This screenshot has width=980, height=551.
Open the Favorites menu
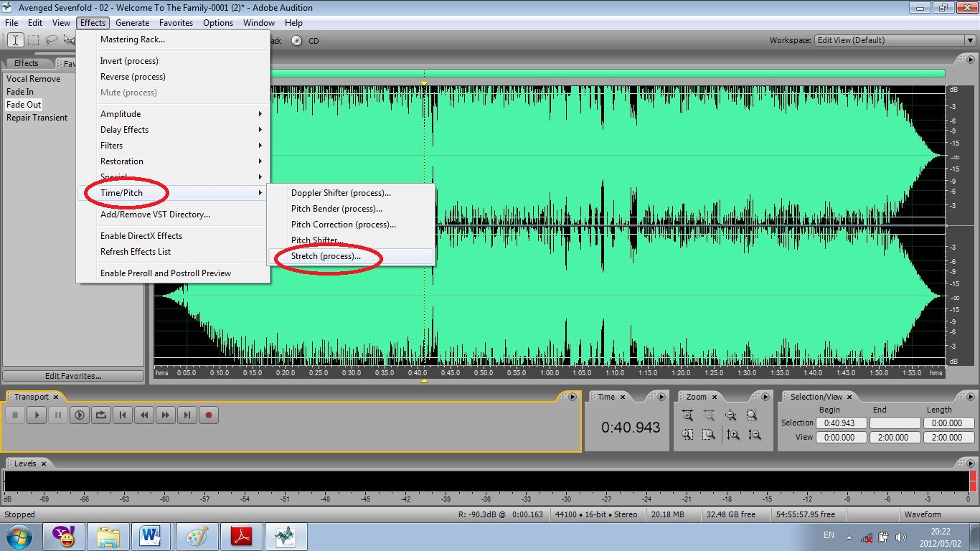click(176, 23)
